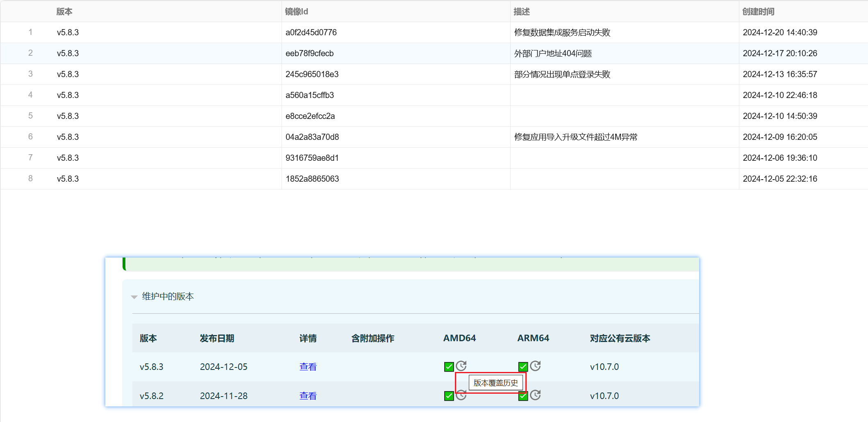Click the 创建时间 column header
The height and width of the screenshot is (422, 868).
coord(758,11)
